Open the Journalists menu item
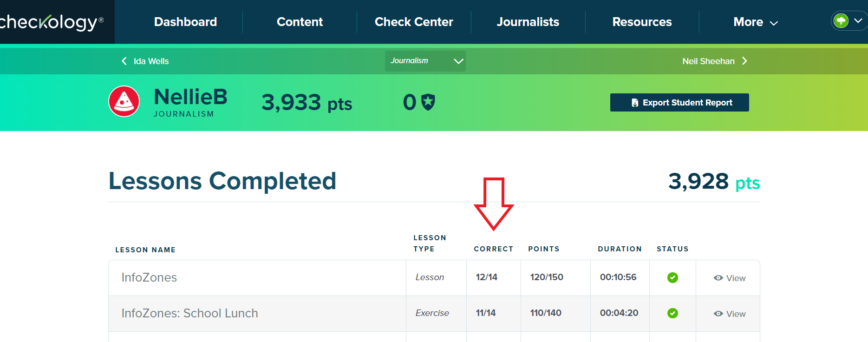Image resolution: width=868 pixels, height=342 pixels. pyautogui.click(x=528, y=22)
